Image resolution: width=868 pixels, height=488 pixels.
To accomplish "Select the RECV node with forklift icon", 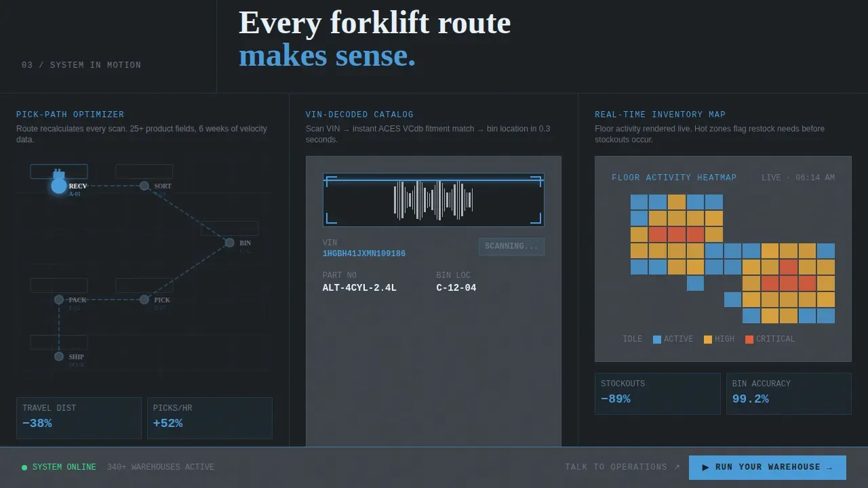I will point(59,186).
